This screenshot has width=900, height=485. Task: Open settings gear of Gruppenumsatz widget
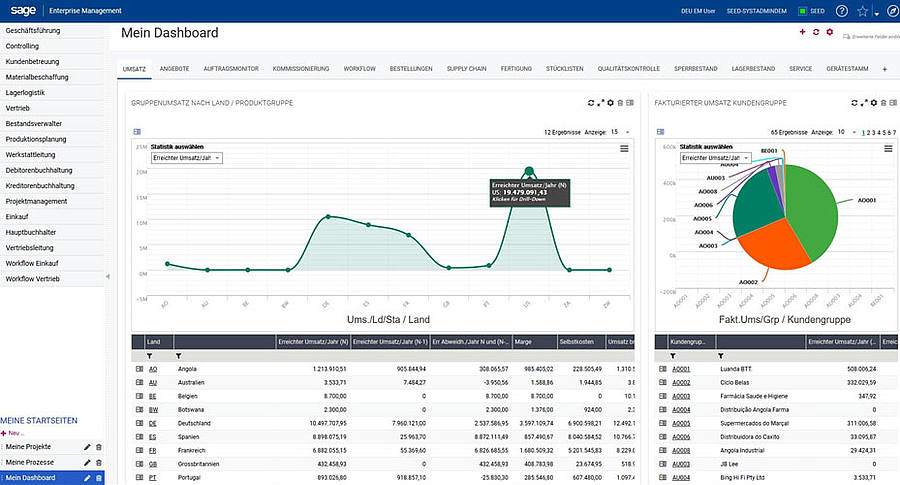coord(610,103)
